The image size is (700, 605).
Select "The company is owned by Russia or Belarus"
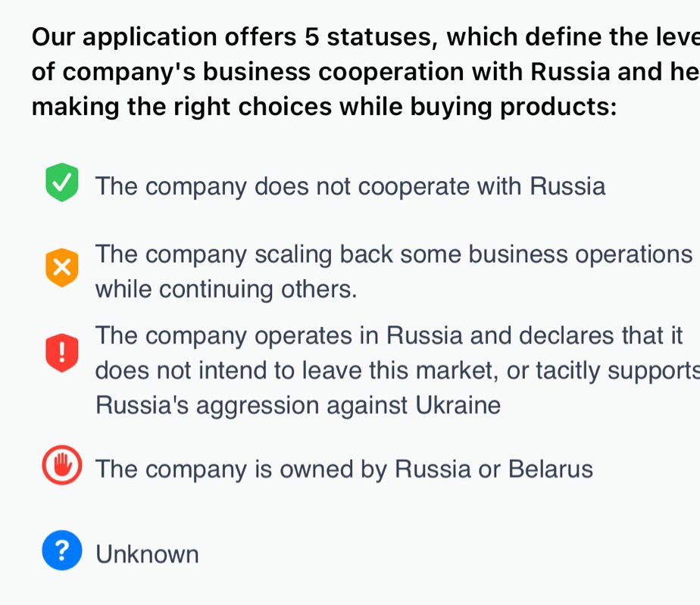coord(344,469)
